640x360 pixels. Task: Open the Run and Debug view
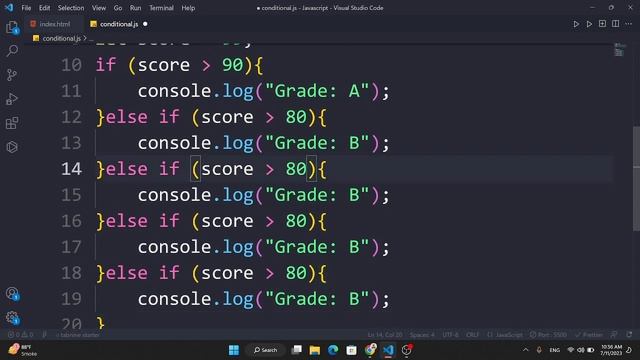[x=12, y=99]
